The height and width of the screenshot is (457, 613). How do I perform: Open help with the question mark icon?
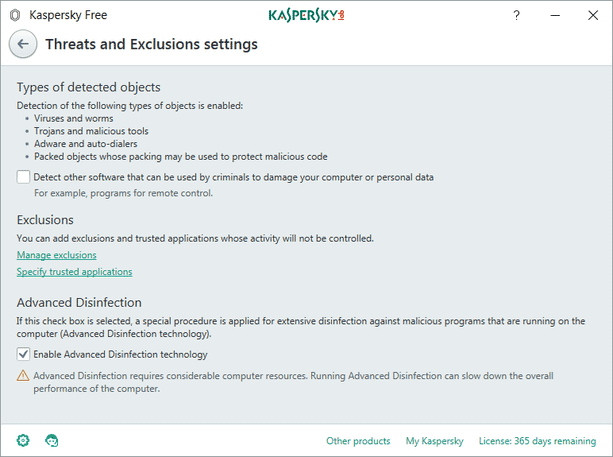coord(516,15)
